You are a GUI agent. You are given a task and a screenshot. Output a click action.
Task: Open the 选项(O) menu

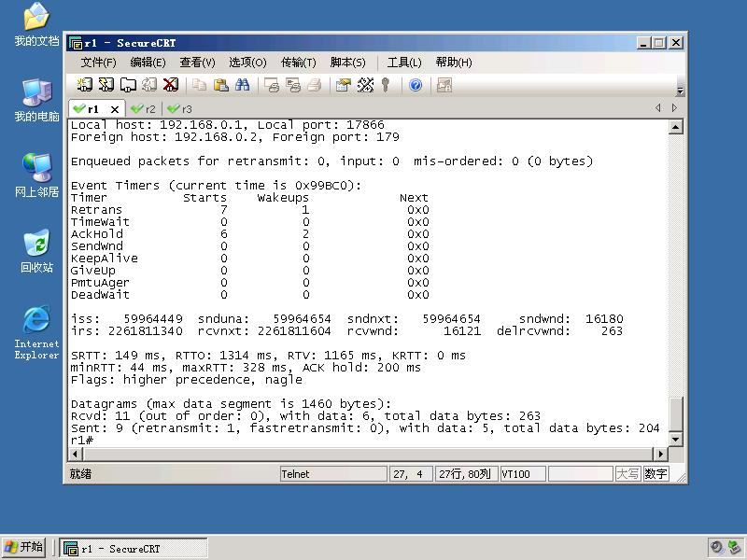pyautogui.click(x=247, y=63)
